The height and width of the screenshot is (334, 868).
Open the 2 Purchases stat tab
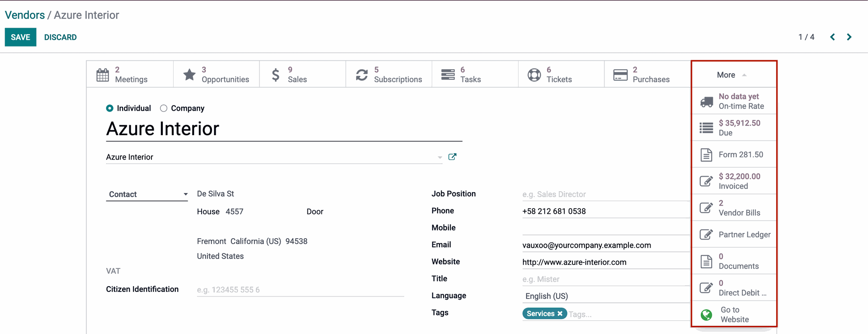648,75
